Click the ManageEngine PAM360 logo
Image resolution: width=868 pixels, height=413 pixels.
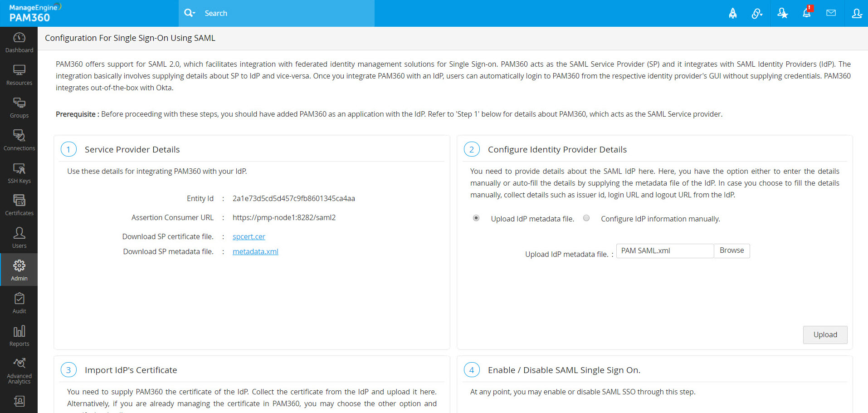coord(35,13)
